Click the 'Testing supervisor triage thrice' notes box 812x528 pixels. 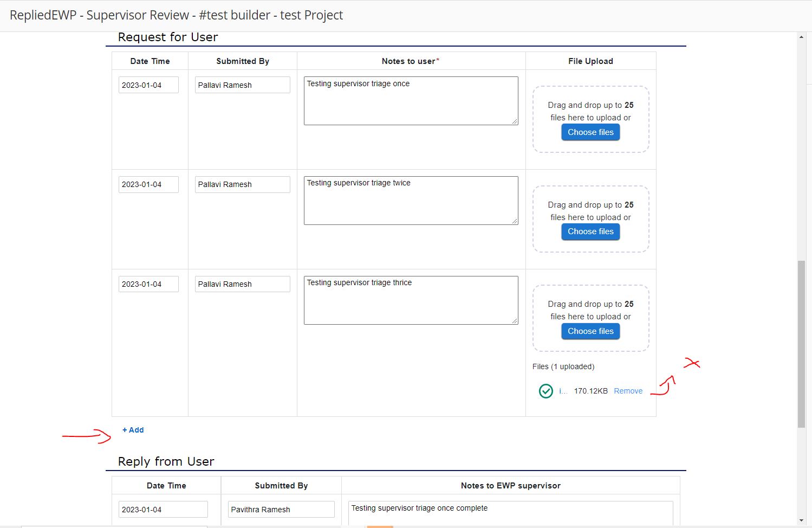[411, 300]
